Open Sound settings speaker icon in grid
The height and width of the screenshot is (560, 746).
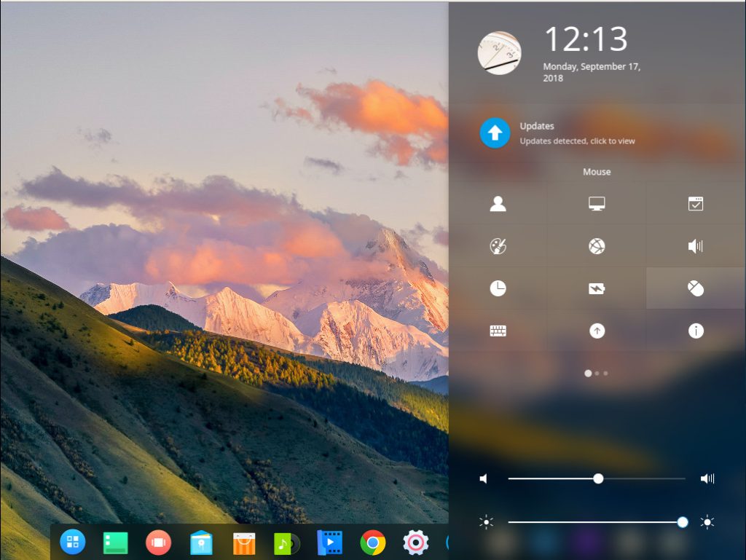696,246
